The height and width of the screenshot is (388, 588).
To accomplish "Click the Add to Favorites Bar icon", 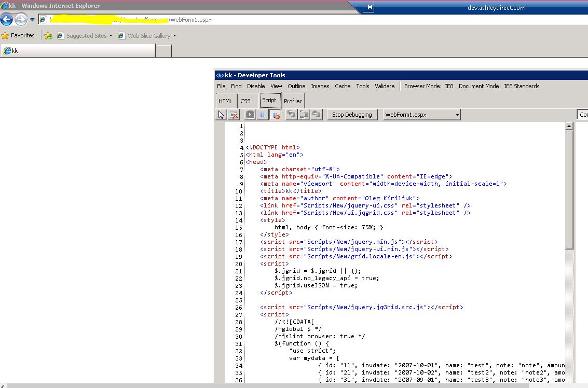I will tap(48, 36).
